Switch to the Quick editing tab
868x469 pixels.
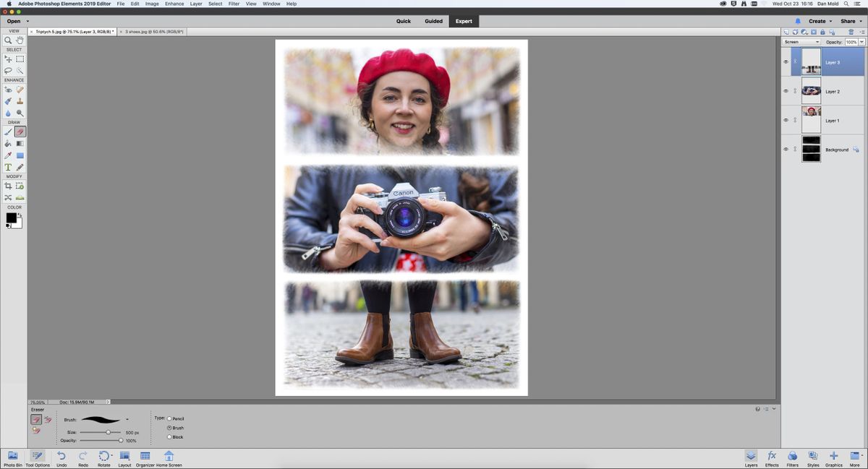(402, 21)
